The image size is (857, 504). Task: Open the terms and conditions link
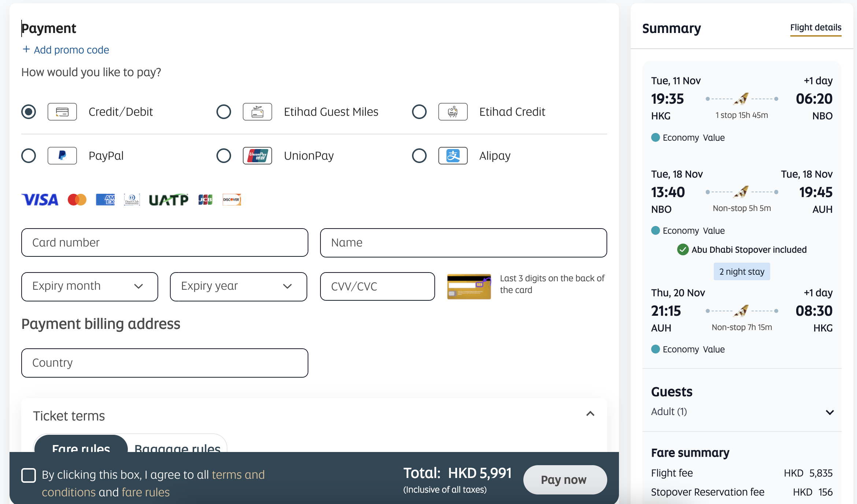coord(153,483)
